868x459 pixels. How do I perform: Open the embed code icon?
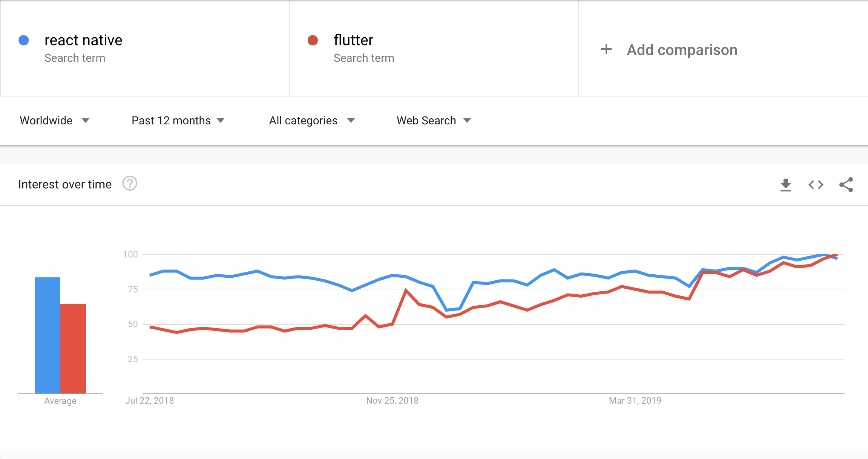click(816, 185)
